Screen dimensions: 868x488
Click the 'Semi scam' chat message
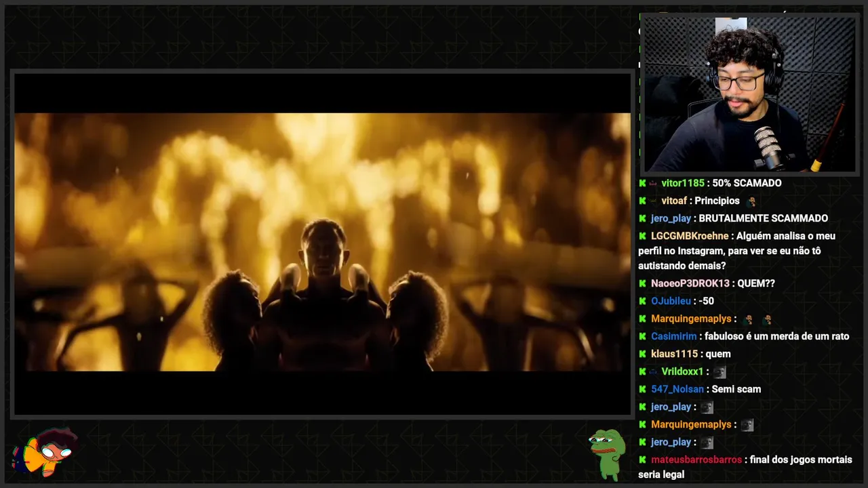(x=736, y=389)
